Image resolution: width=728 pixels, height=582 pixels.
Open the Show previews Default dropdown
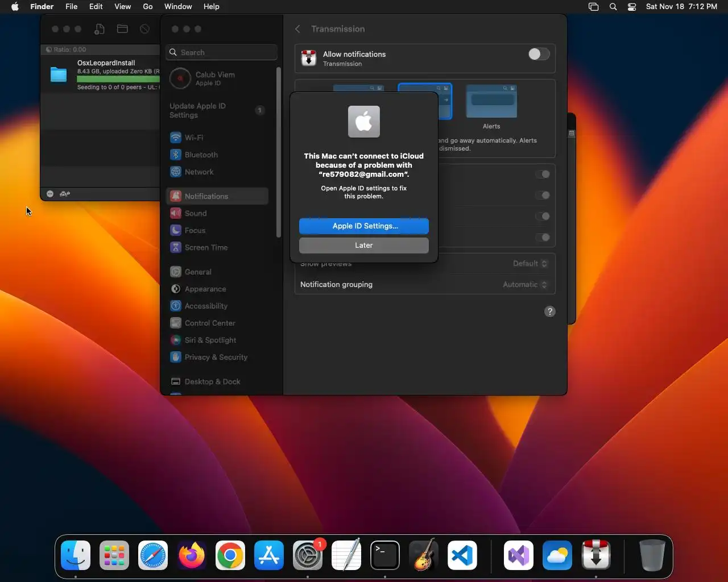click(x=530, y=264)
